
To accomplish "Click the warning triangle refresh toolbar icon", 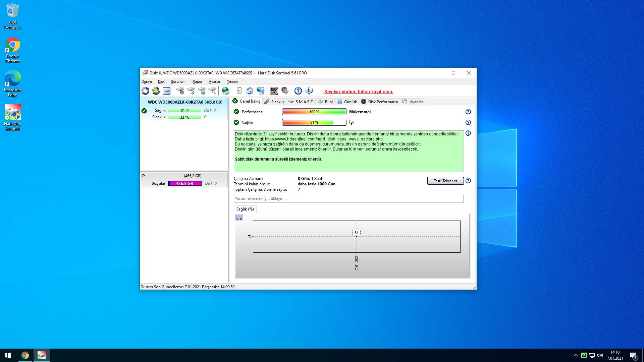I will tap(156, 91).
